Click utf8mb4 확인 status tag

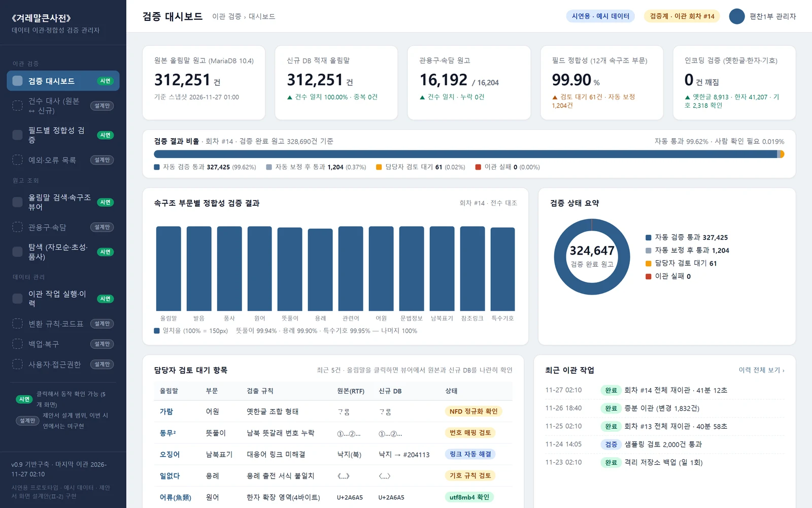469,497
